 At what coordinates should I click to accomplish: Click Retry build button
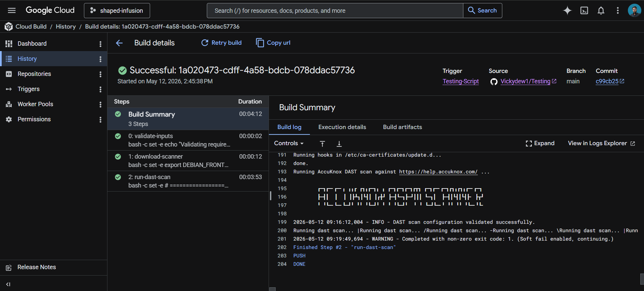click(221, 43)
